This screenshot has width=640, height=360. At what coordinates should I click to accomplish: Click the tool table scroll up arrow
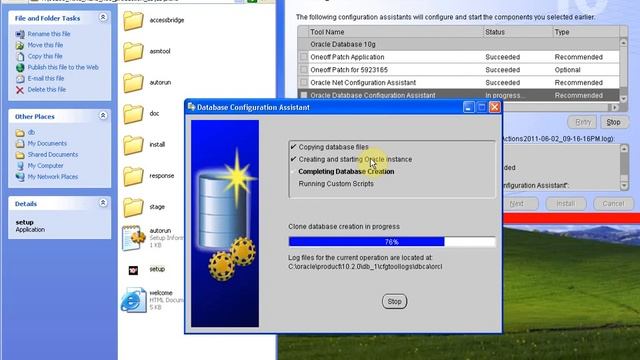point(623,42)
